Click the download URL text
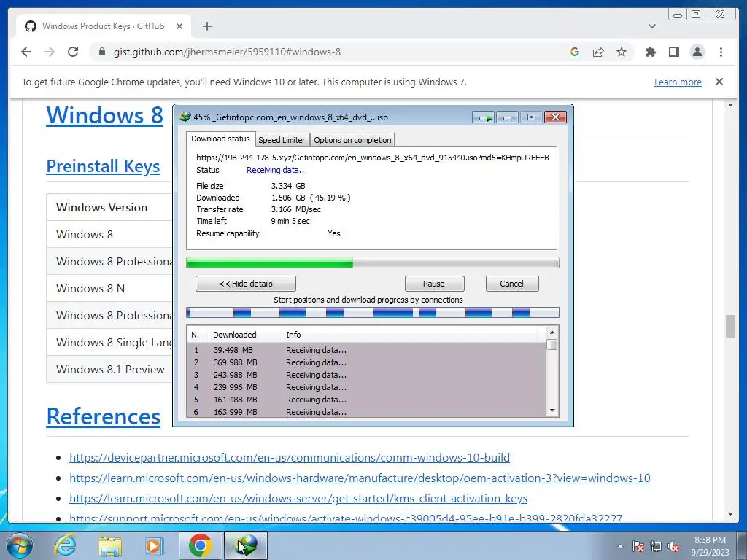This screenshot has height=560, width=747. click(x=373, y=157)
